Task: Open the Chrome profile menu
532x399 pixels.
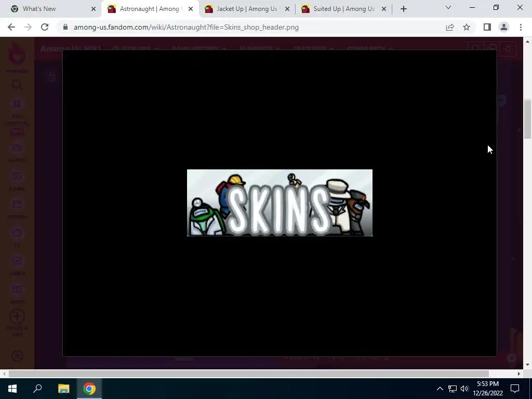Action: coord(504,27)
